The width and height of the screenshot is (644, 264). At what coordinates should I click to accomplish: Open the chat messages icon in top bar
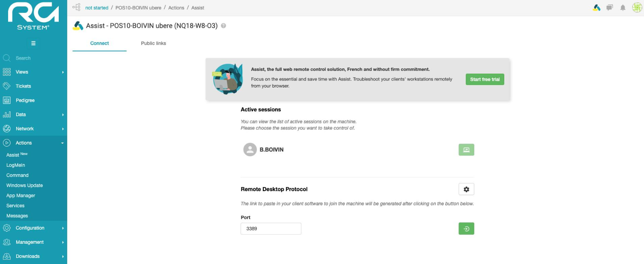(x=610, y=8)
